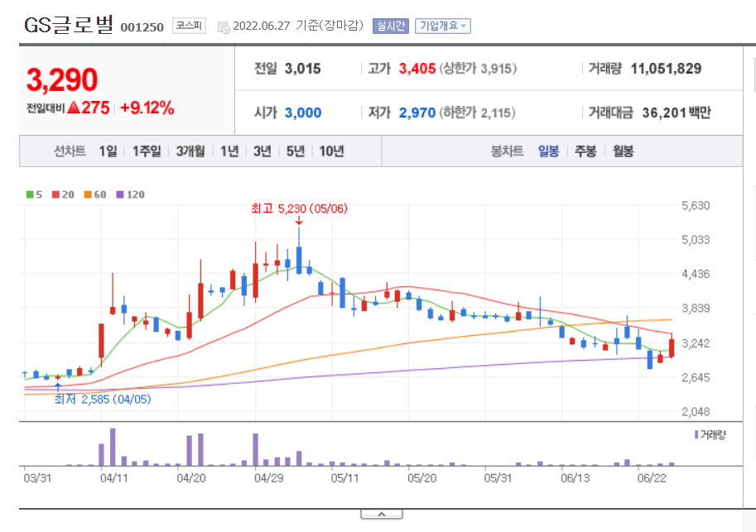Viewport: 756px width, 532px height.
Task: Click the current price 3,290
Action: tap(62, 79)
